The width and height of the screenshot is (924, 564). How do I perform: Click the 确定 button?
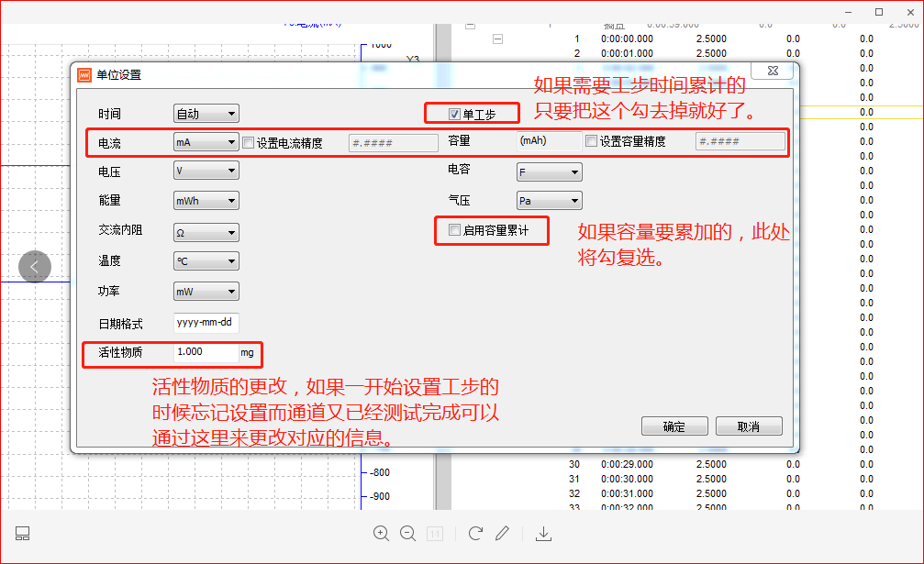click(x=674, y=426)
